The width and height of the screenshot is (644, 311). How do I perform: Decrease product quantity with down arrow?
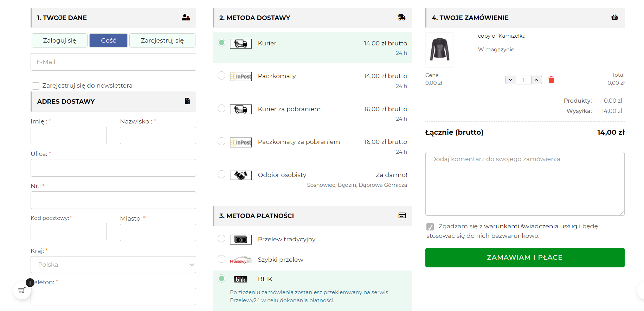510,80
